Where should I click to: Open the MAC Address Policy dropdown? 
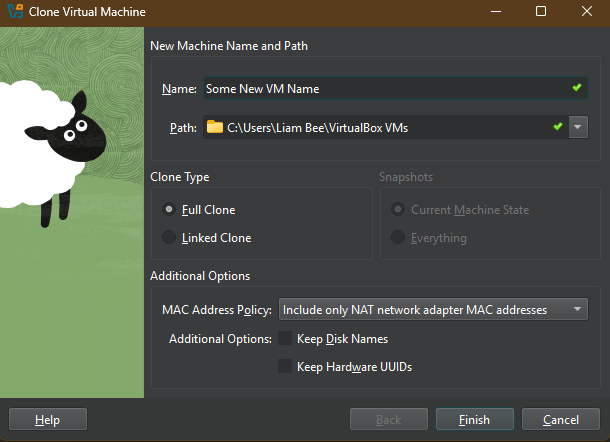[434, 310]
